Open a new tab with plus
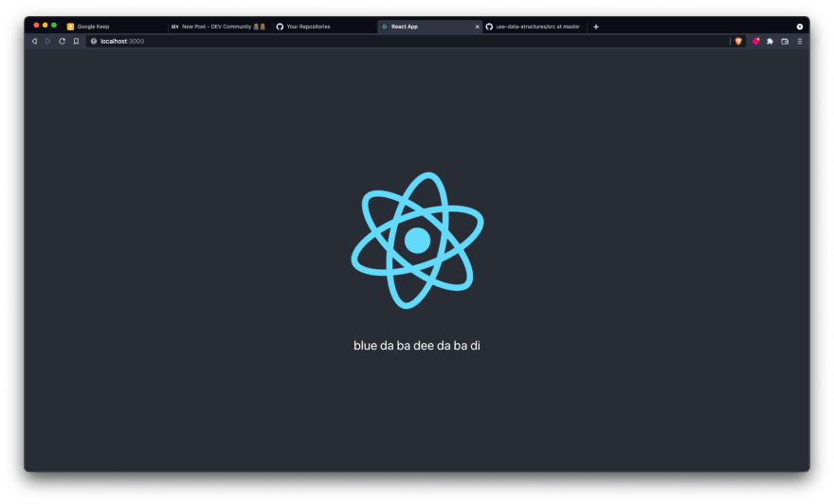834x504 pixels. [x=596, y=27]
